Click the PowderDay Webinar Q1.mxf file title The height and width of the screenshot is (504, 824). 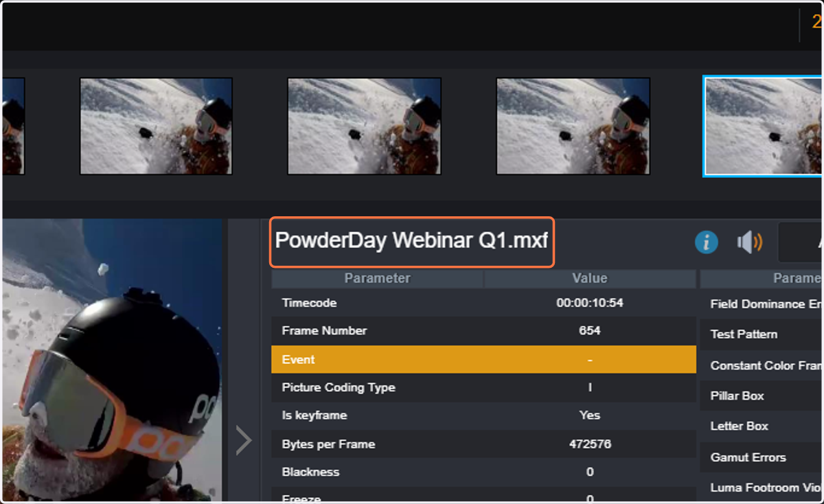(411, 241)
